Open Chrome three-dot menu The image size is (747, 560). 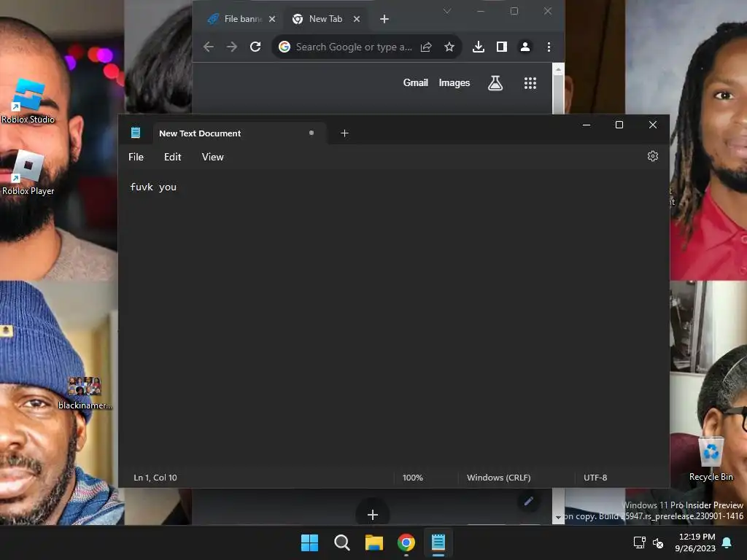549,47
